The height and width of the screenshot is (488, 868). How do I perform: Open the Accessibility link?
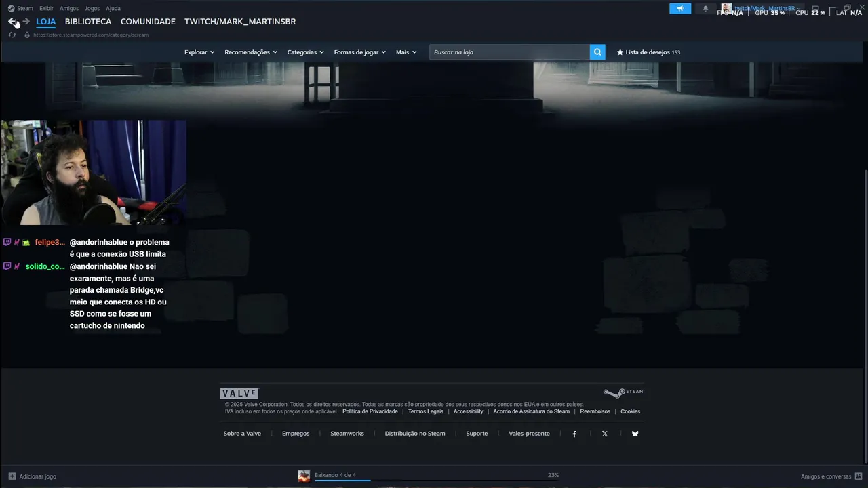(x=469, y=411)
